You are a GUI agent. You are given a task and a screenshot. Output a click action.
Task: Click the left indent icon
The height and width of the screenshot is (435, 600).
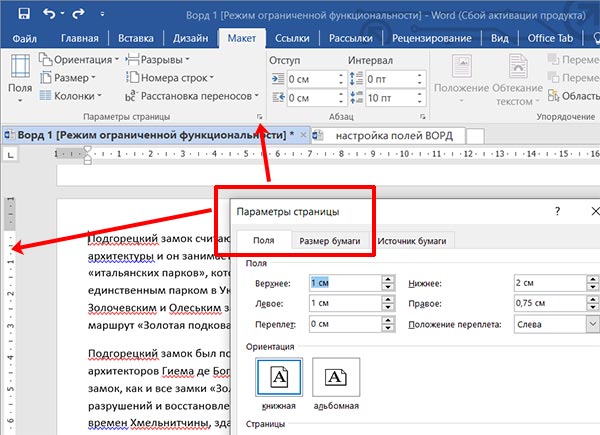click(278, 79)
